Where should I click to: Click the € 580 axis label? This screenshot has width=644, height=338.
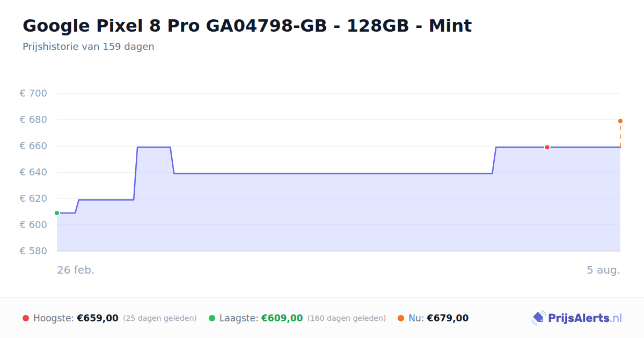tap(33, 251)
